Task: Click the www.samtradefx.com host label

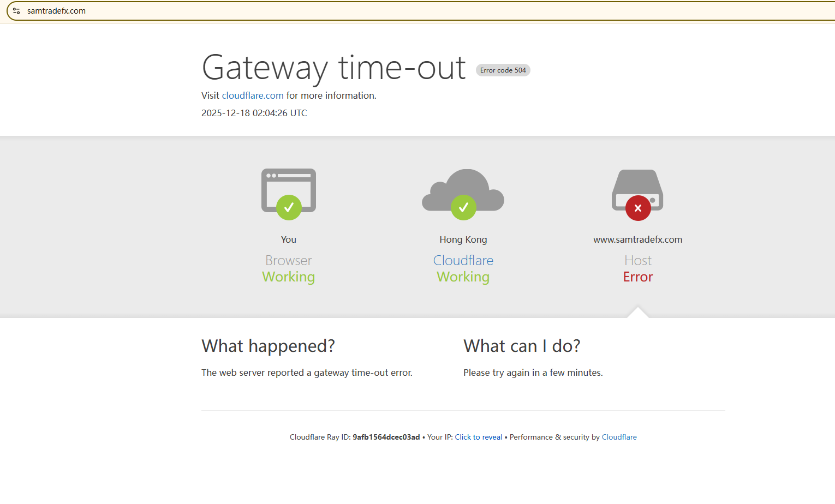Action: click(x=638, y=239)
